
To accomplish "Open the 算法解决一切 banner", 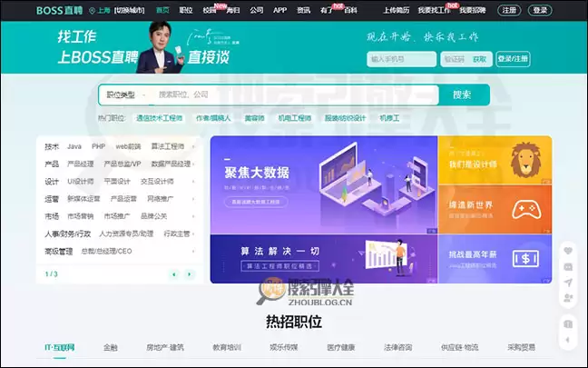I will click(x=324, y=259).
